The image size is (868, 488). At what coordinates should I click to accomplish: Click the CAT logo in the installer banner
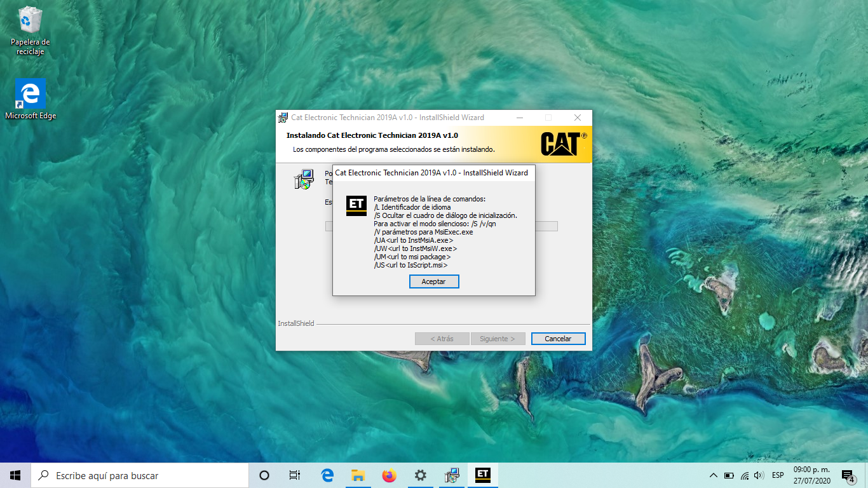pyautogui.click(x=564, y=144)
